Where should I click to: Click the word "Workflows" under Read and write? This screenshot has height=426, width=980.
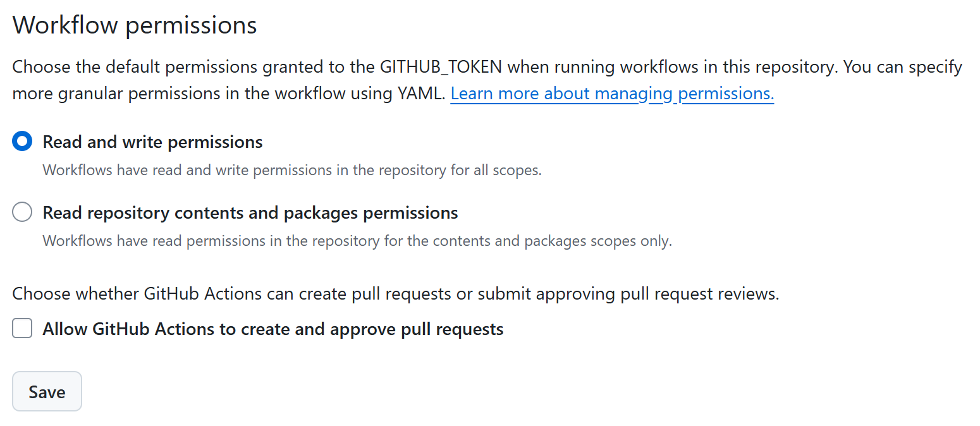[71, 171]
